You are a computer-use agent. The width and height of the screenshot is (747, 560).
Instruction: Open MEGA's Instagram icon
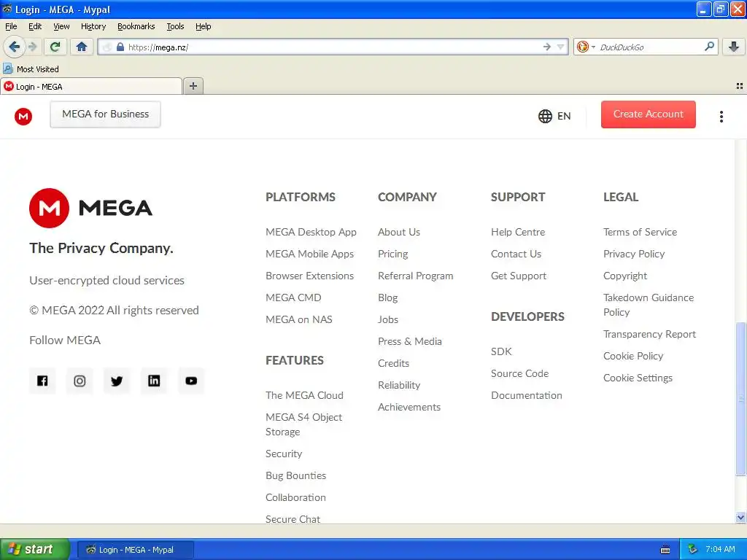(x=80, y=381)
